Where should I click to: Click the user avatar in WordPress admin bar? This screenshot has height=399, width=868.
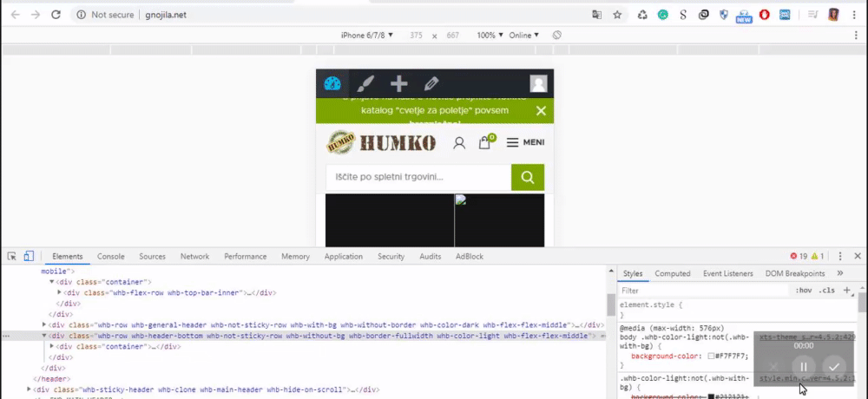[539, 83]
